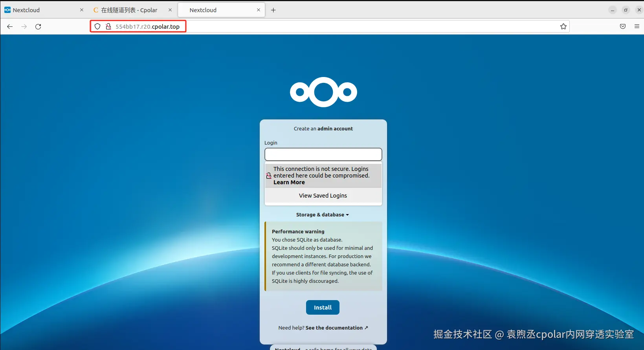Reload the current page
Viewport: 644px width, 350px height.
(38, 26)
